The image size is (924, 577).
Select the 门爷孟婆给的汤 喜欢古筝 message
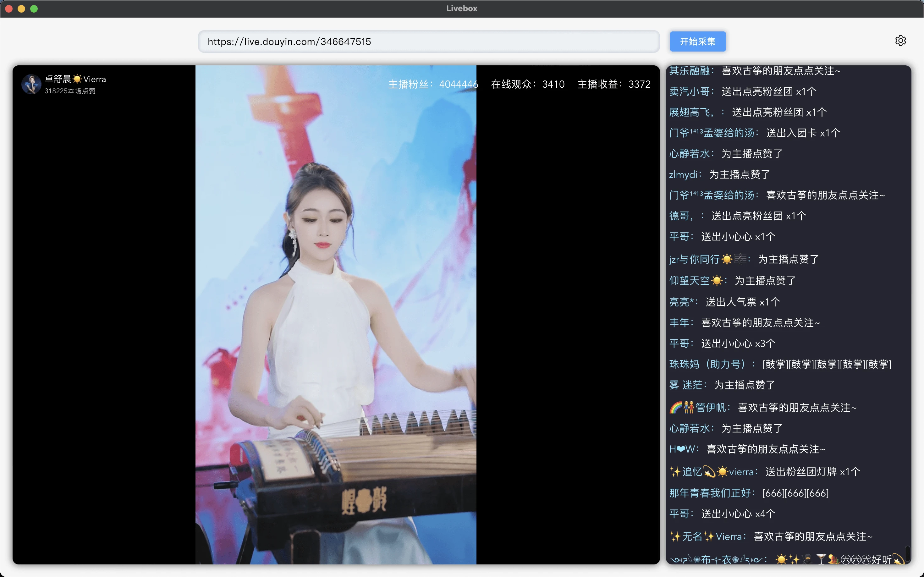click(x=777, y=195)
